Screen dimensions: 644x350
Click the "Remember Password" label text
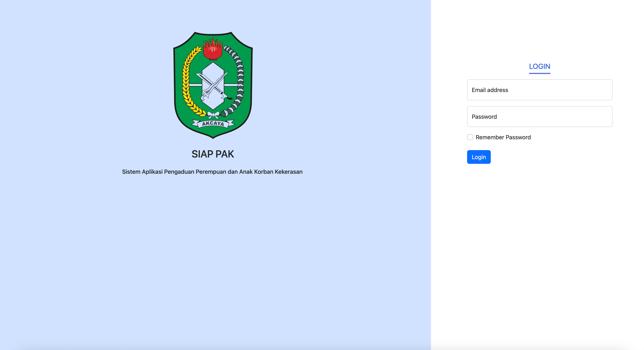tap(503, 137)
